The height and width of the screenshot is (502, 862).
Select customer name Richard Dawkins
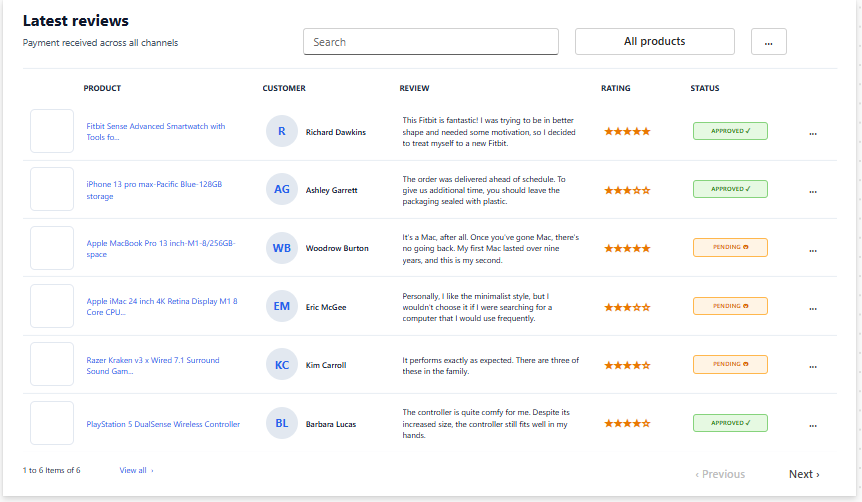(336, 132)
